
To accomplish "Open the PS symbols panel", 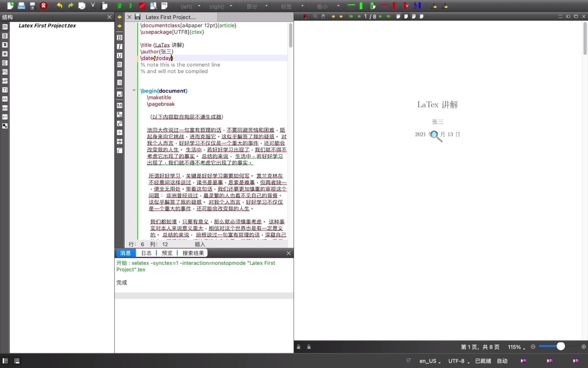I will pos(5,72).
